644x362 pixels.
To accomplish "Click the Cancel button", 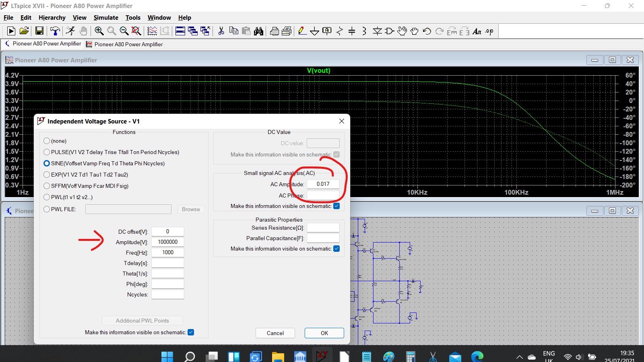I will click(275, 333).
